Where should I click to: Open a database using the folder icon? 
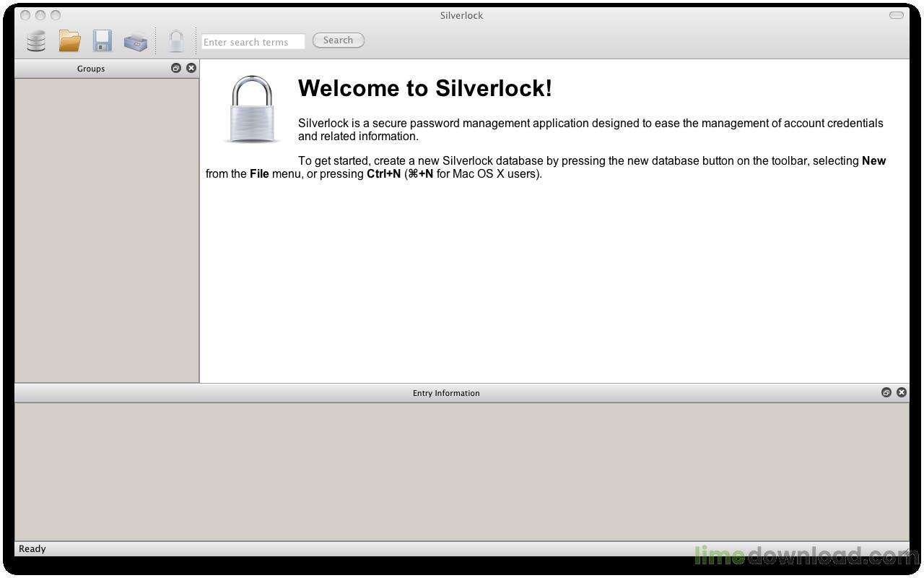click(69, 40)
